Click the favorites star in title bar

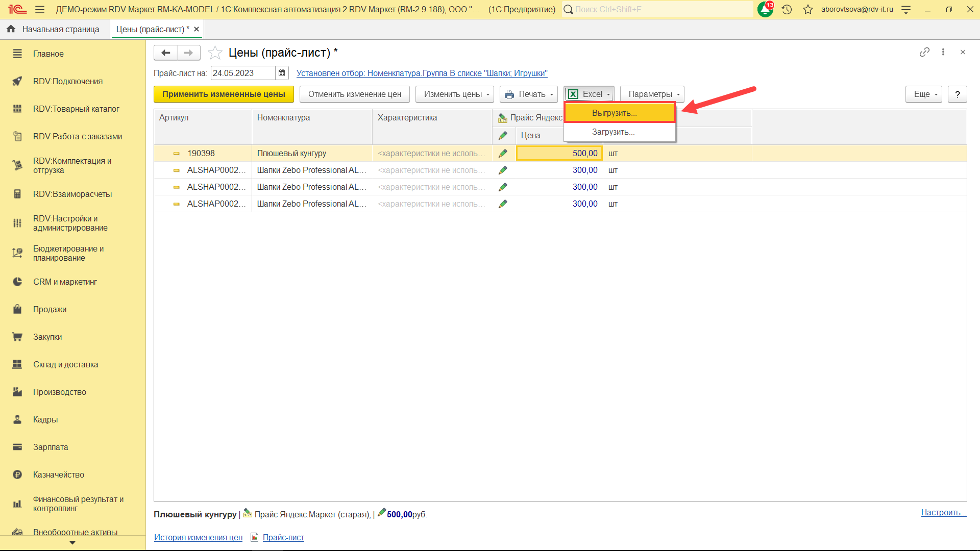pyautogui.click(x=807, y=9)
